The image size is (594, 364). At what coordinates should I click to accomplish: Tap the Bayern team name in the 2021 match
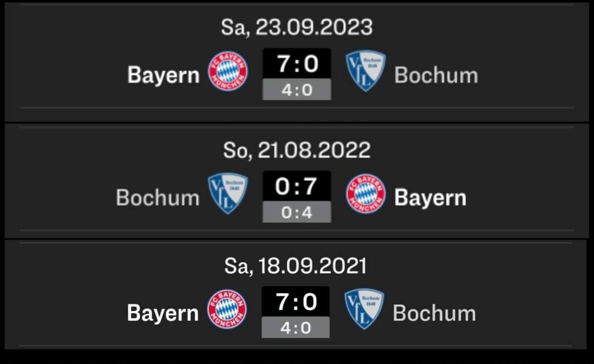[x=163, y=313]
